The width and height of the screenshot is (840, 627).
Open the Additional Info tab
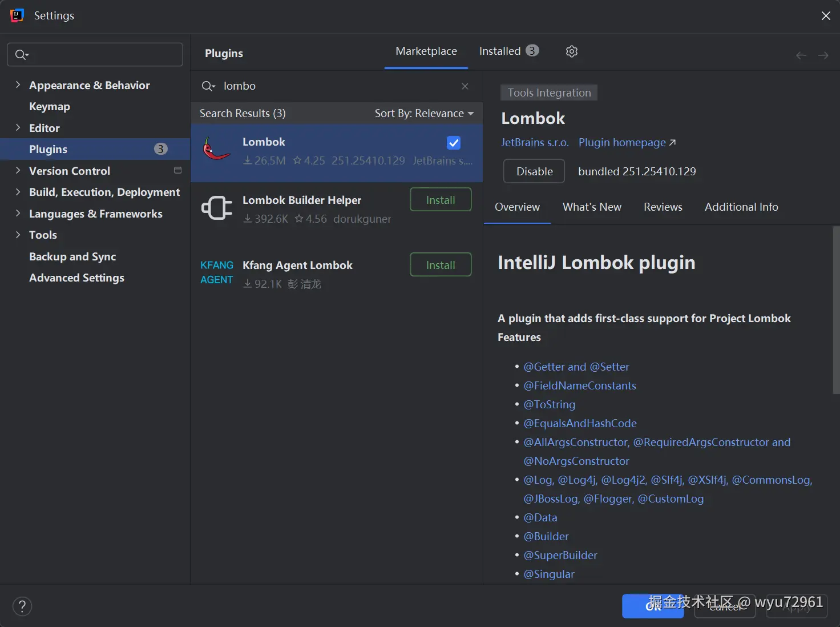[x=741, y=207]
